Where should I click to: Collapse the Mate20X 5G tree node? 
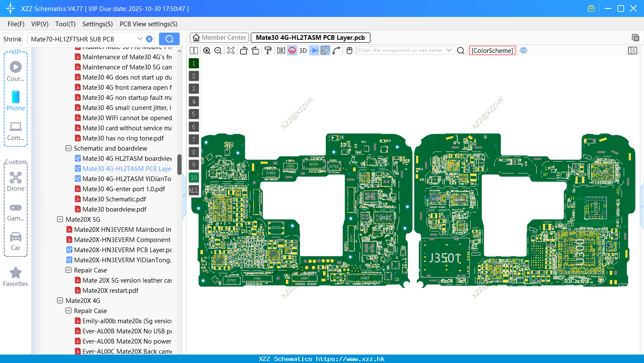pyautogui.click(x=60, y=220)
